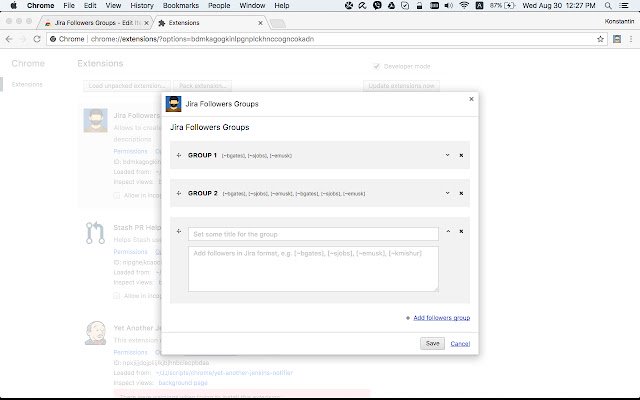Open the Bookmarks menu
Image resolution: width=640 pixels, height=400 pixels.
[x=181, y=5]
